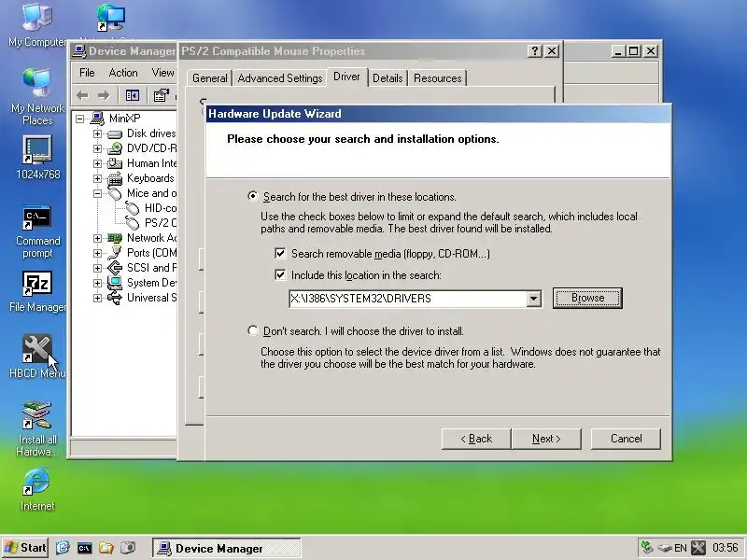The width and height of the screenshot is (747, 560).
Task: Click Back in Hardware Update Wizard
Action: pyautogui.click(x=476, y=439)
